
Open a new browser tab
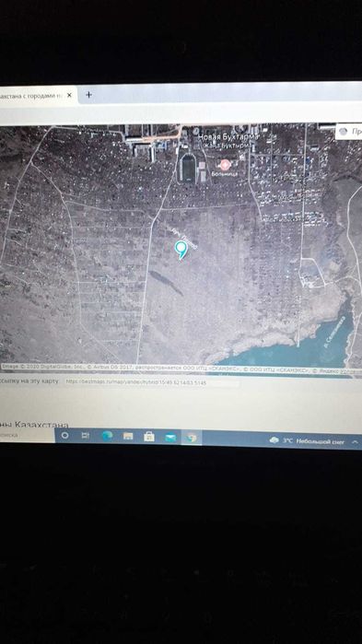88,95
